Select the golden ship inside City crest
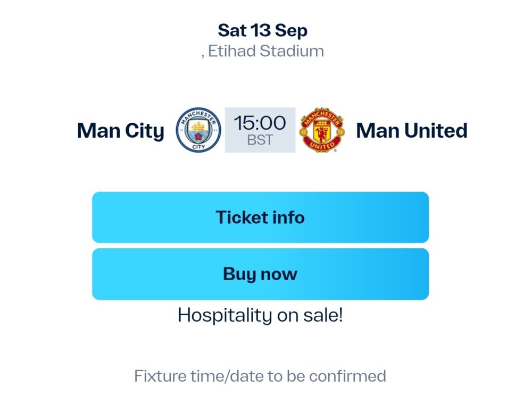This screenshot has width=532, height=404. pyautogui.click(x=198, y=126)
